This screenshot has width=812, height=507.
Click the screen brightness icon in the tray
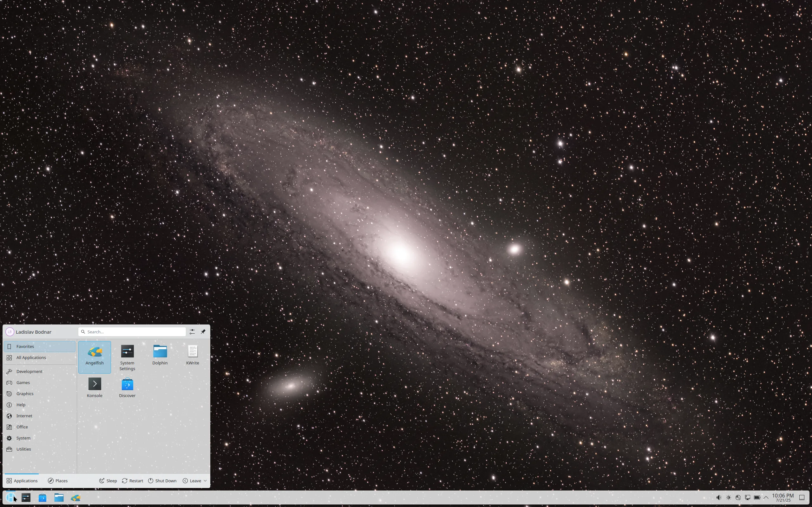point(729,497)
